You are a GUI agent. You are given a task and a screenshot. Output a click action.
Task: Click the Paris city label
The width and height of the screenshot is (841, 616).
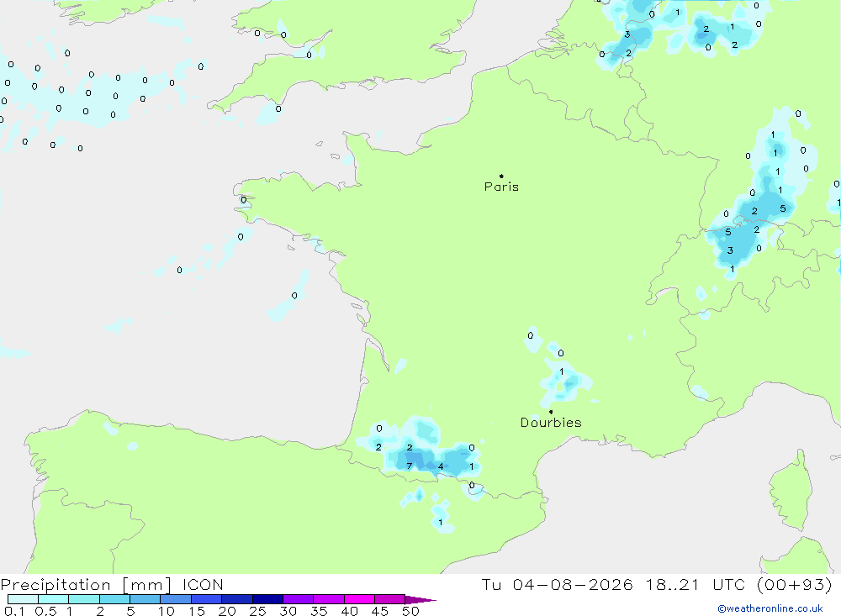click(x=501, y=187)
